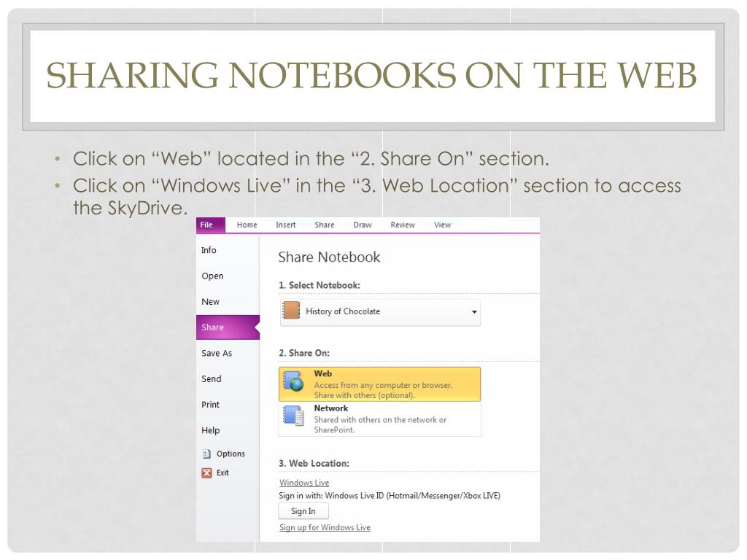Click the '2. Share On:' label

tap(304, 353)
